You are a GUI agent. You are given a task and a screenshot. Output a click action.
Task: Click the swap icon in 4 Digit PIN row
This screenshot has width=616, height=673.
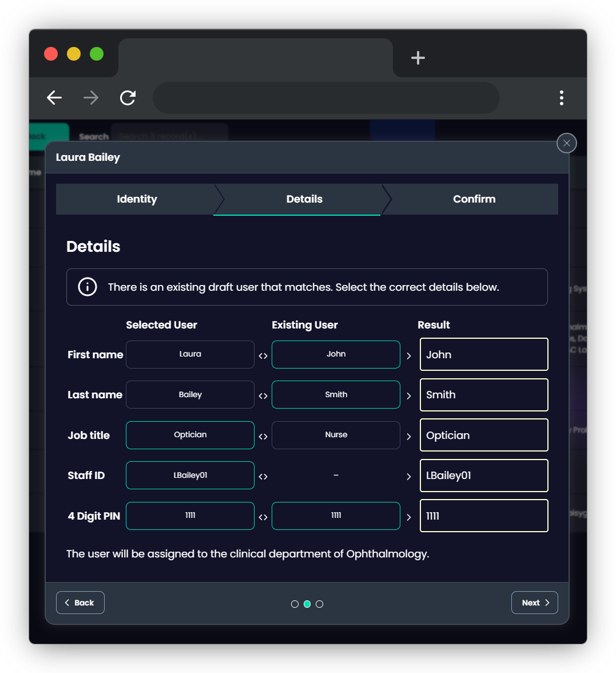point(263,517)
